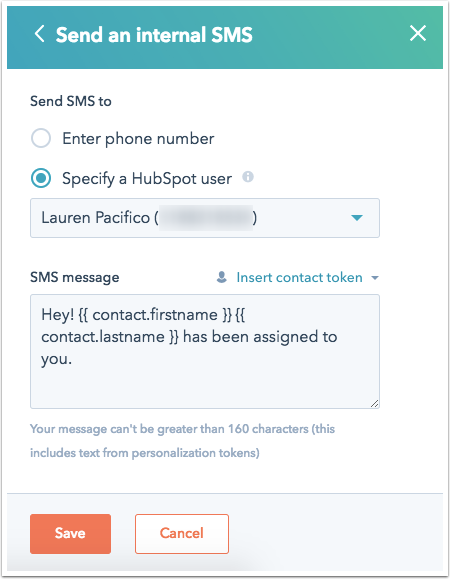Click the Specify a HubSpot user label
Image resolution: width=450 pixels, height=579 pixels.
pos(147,179)
